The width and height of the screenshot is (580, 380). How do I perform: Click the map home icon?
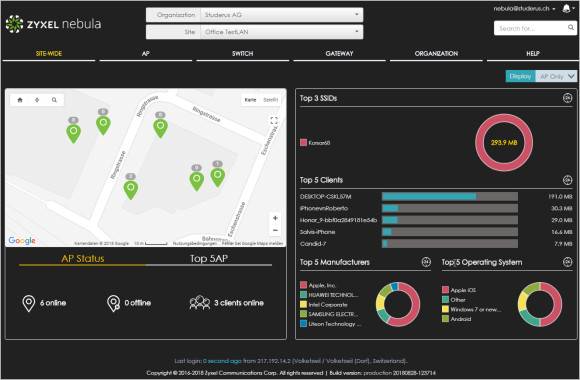tap(20, 100)
